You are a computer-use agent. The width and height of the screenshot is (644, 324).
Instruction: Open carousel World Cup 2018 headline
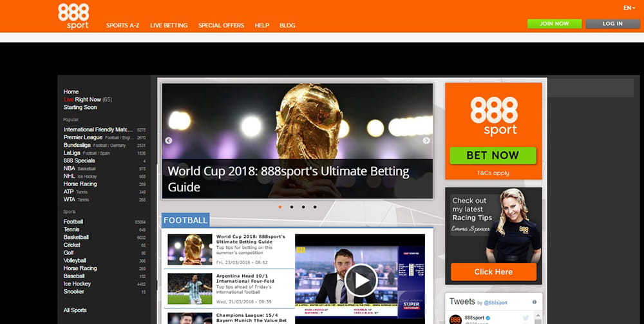pos(289,179)
